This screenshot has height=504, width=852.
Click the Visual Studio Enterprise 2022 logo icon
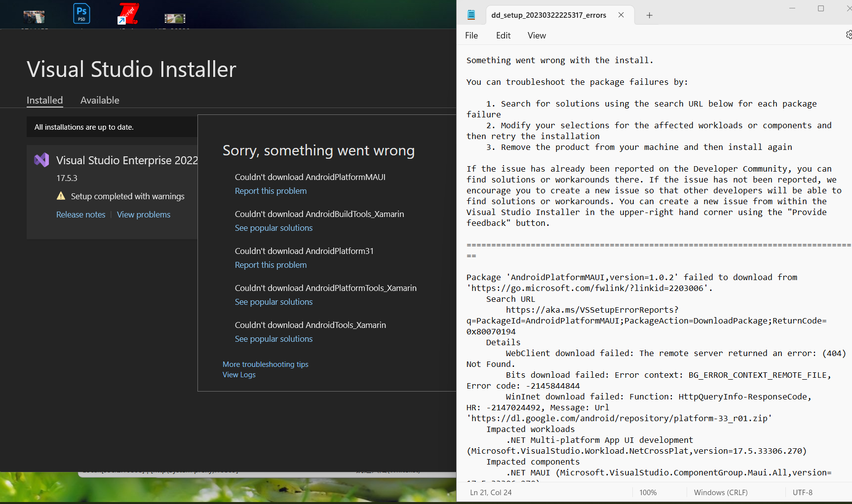(41, 160)
